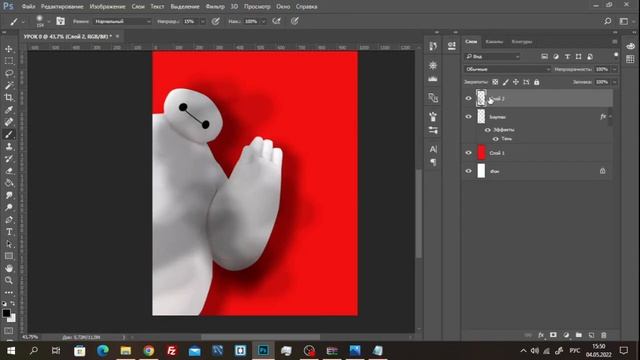Screen dimensions: 640x360
Task: Select the Dodge tool
Action: click(9, 207)
